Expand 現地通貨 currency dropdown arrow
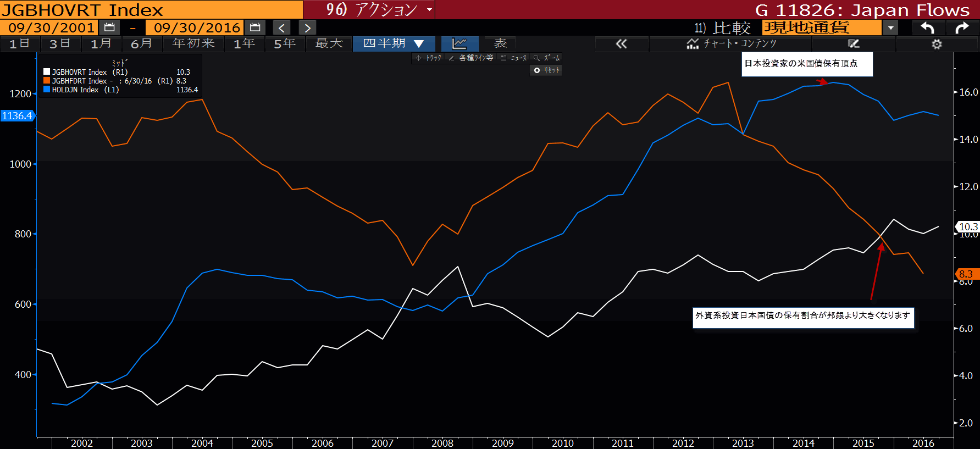The height and width of the screenshot is (449, 980). (x=890, y=27)
